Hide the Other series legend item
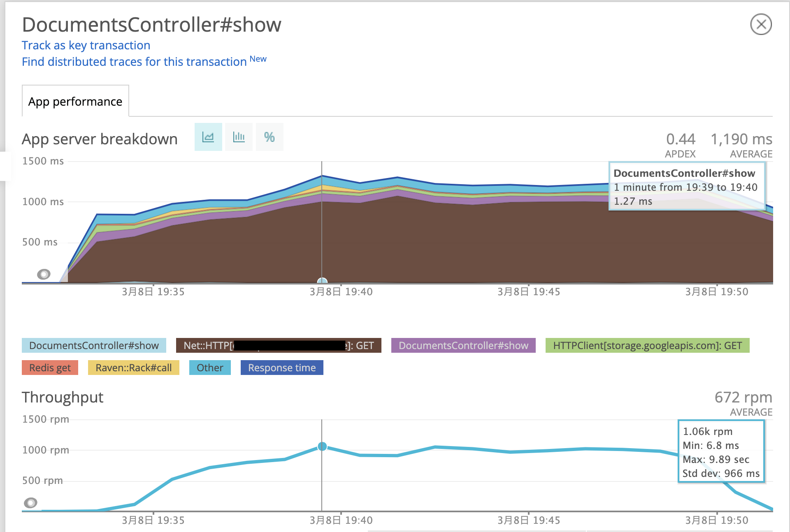 210,368
